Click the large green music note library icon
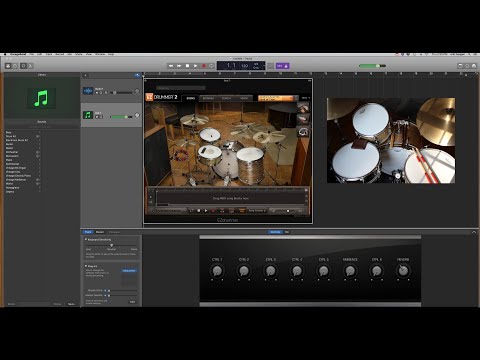The height and width of the screenshot is (360, 480). tap(41, 98)
